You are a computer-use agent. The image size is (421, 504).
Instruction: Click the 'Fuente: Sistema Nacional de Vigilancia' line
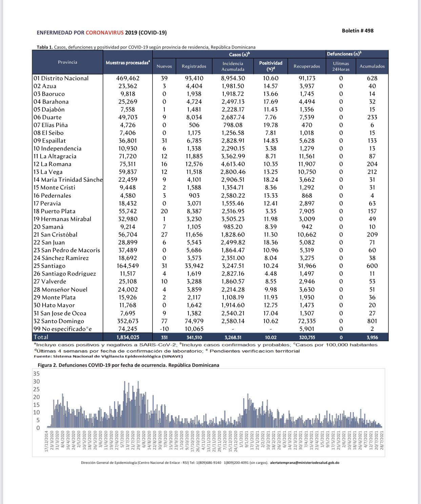tap(108, 356)
